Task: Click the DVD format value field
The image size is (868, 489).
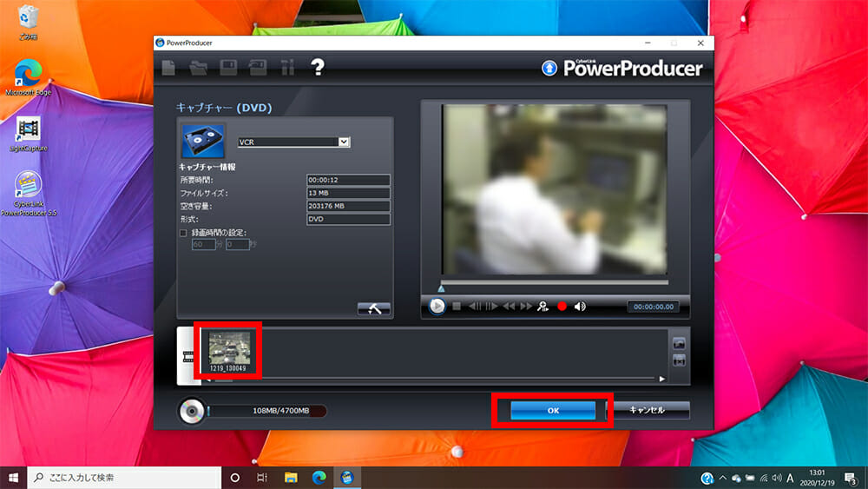Action: [348, 219]
